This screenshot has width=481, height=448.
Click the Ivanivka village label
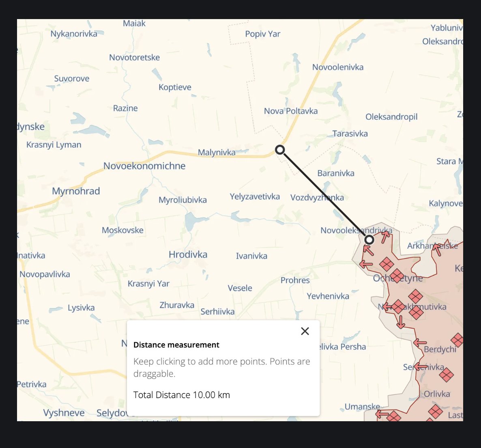(251, 256)
